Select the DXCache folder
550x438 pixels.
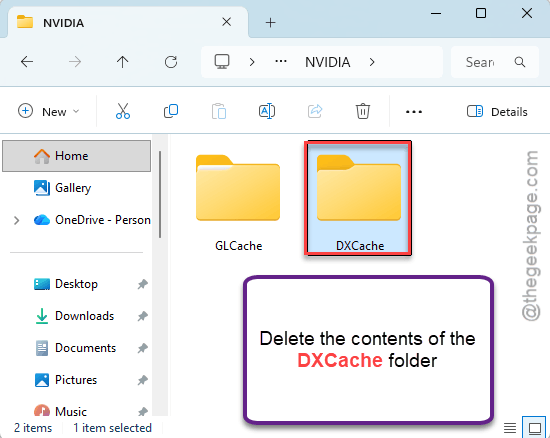358,198
